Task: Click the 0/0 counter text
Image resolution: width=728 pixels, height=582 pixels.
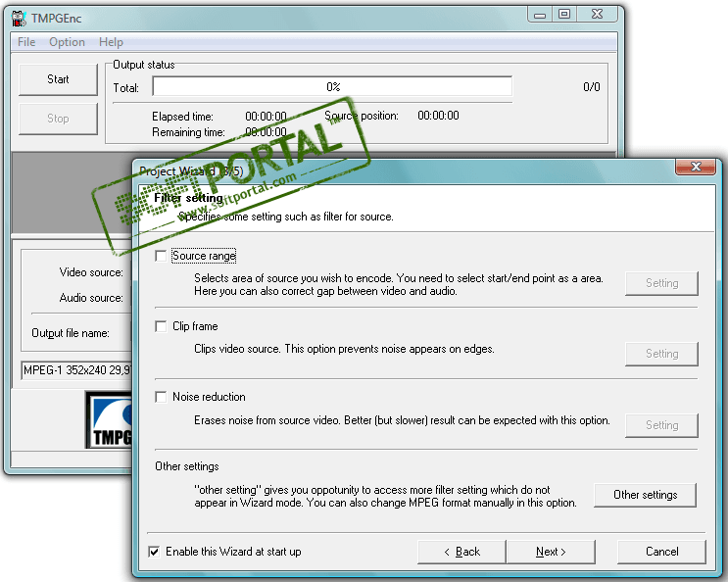Action: [x=592, y=87]
